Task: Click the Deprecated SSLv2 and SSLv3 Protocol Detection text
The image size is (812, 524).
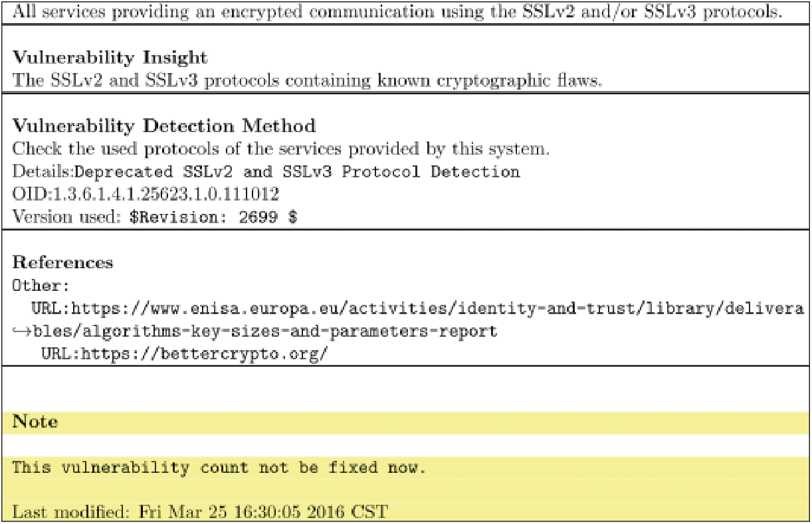Action: tap(297, 172)
